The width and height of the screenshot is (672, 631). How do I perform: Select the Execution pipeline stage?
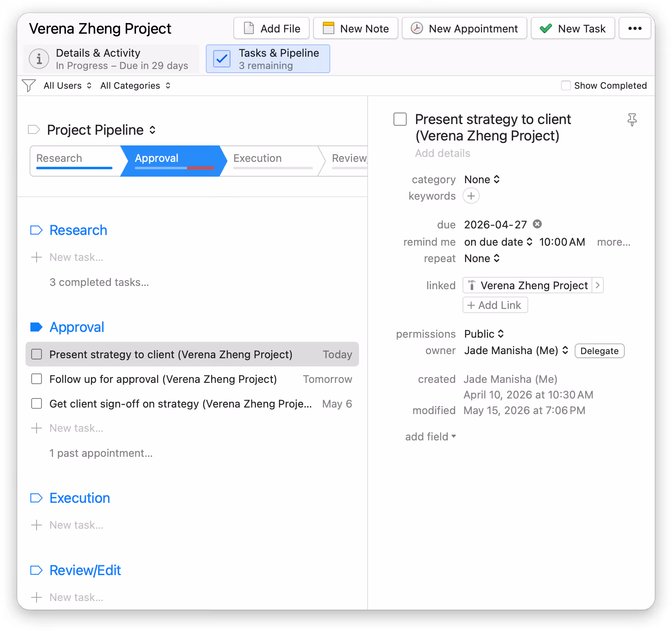point(273,161)
